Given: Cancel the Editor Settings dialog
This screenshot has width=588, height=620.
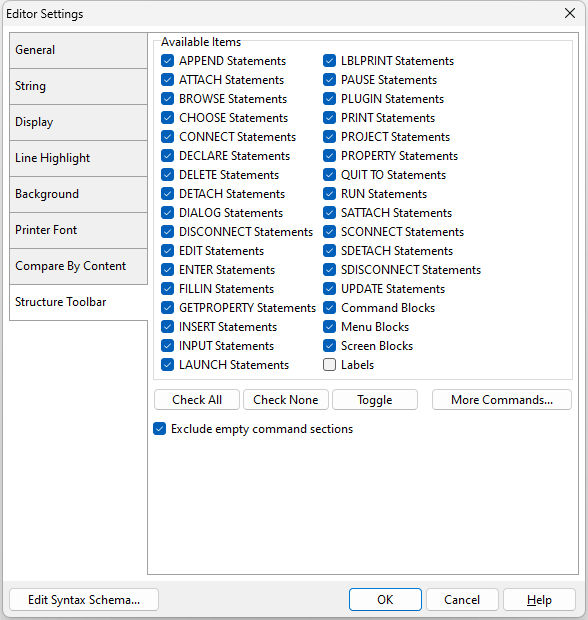Looking at the screenshot, I should [x=462, y=600].
